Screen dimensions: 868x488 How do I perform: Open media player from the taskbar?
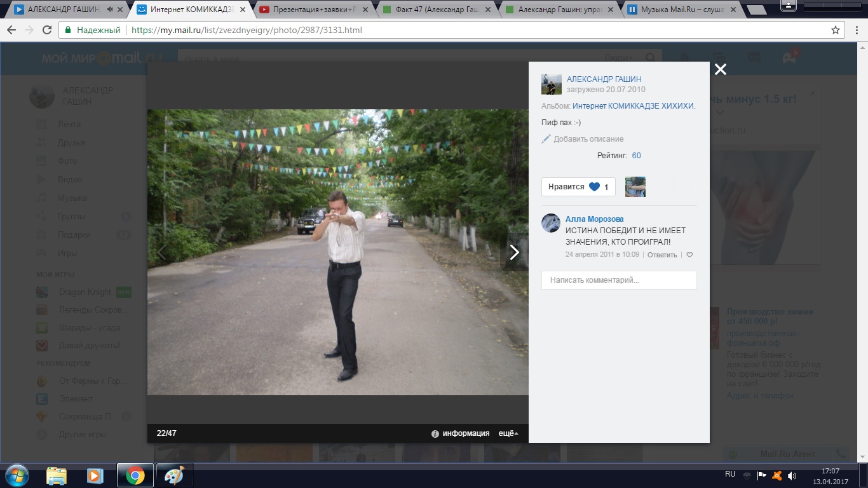tap(95, 475)
